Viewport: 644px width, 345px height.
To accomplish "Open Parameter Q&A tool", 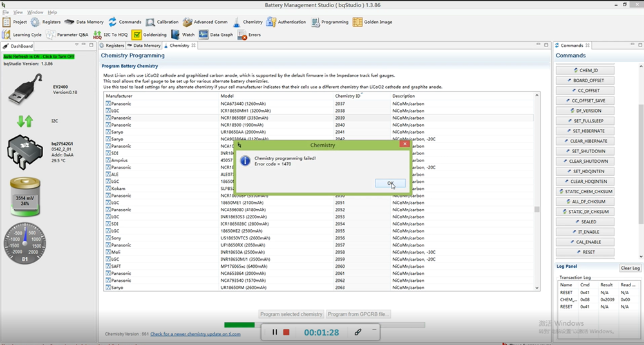I will pos(67,35).
